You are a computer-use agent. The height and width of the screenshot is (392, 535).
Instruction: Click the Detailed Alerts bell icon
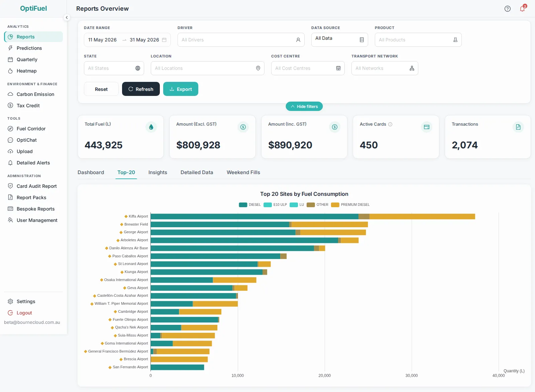click(10, 163)
